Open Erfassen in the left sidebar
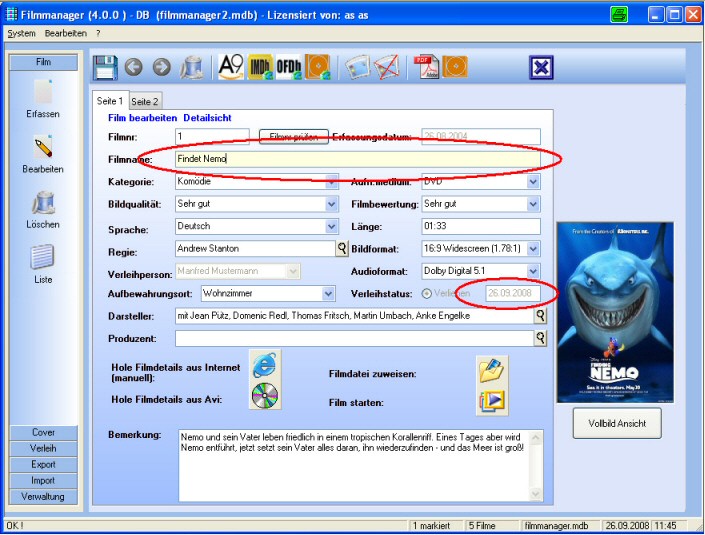The height and width of the screenshot is (535, 705). tap(43, 98)
